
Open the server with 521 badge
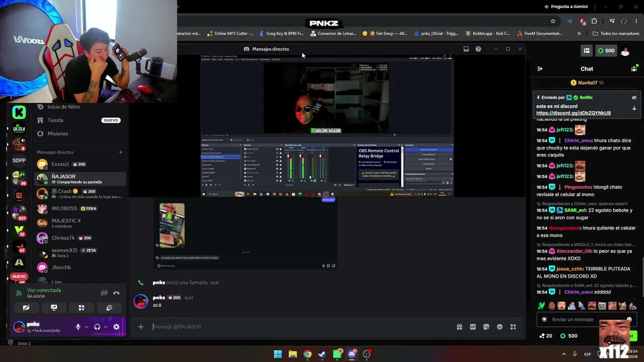19,212
